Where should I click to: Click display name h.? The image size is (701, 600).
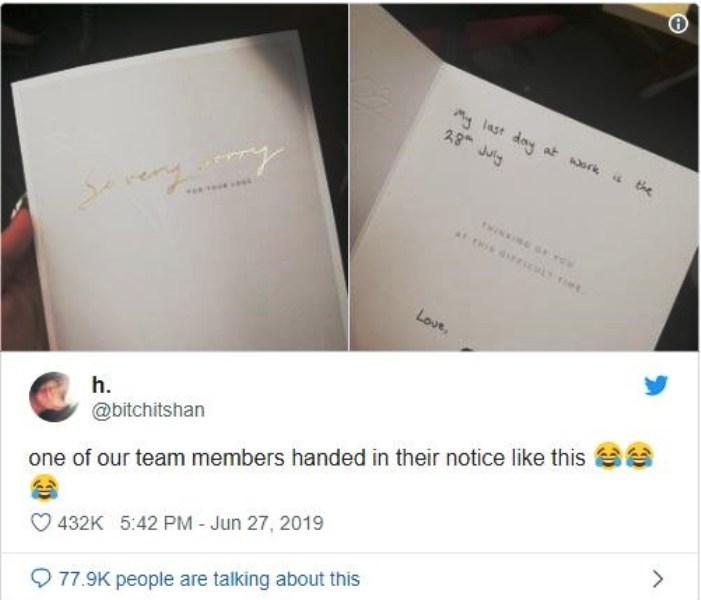tap(101, 385)
